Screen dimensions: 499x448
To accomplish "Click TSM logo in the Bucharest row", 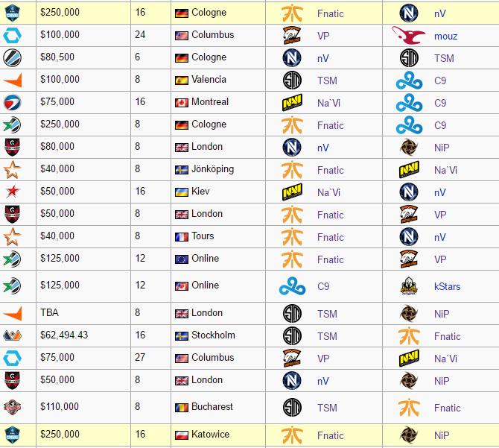I will tap(292, 407).
